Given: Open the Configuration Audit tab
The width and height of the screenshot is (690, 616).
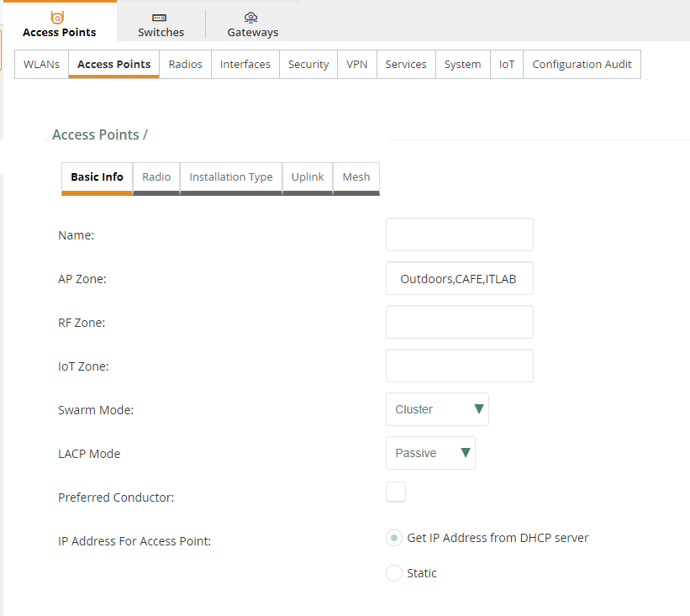Looking at the screenshot, I should click(582, 64).
